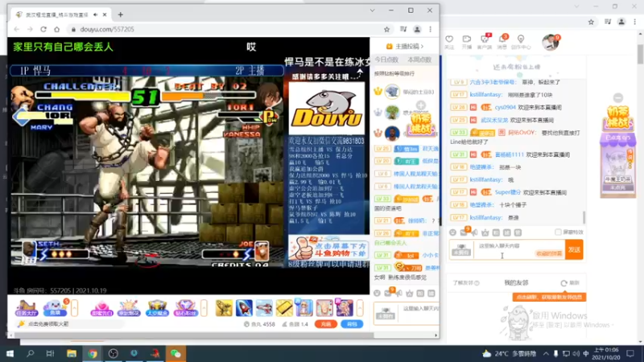Open the 任务大厅 task hall icon

[x=27, y=307]
